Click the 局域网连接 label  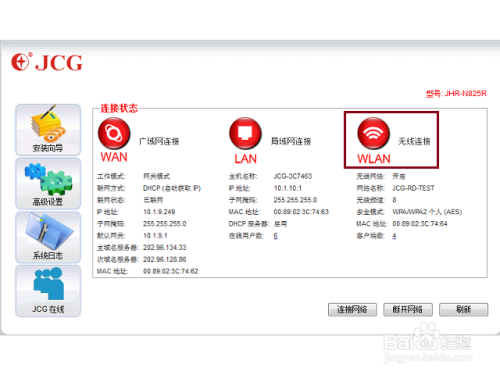point(291,141)
